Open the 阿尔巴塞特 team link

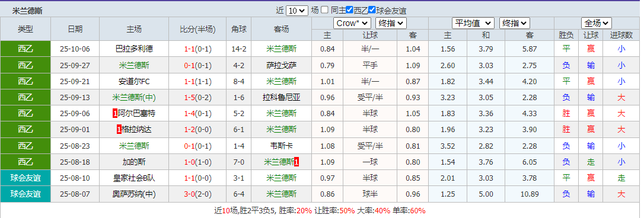(137, 113)
